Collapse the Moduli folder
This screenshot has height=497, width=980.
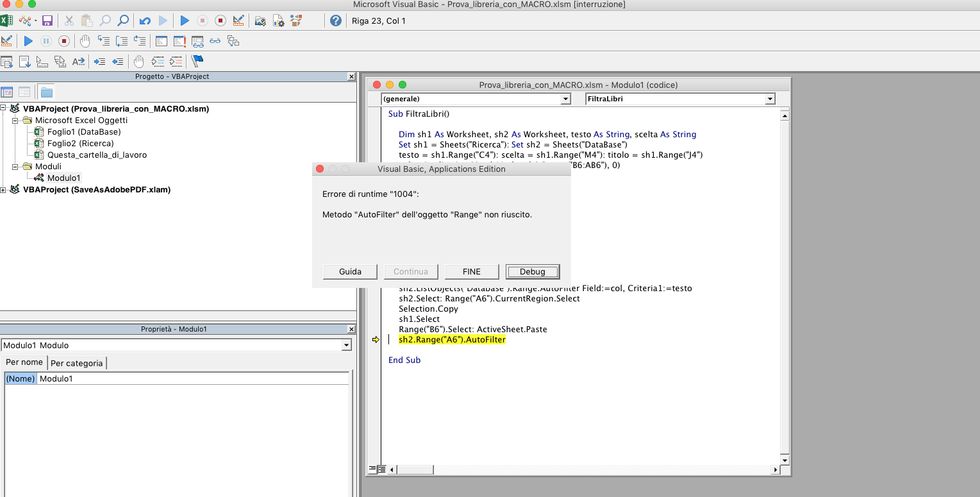point(15,166)
